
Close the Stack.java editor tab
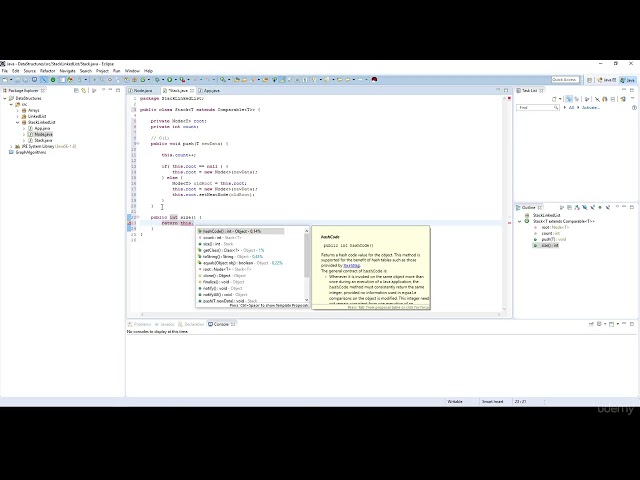point(192,91)
